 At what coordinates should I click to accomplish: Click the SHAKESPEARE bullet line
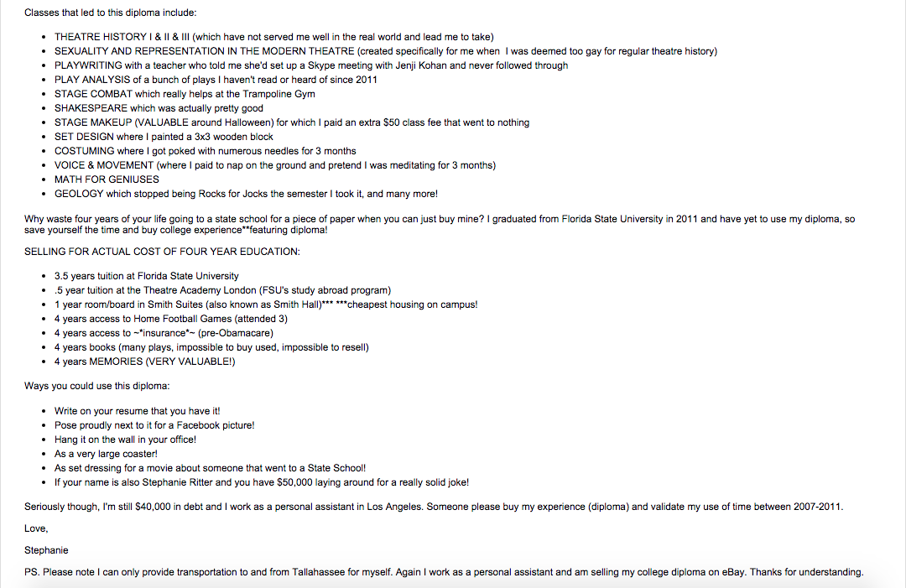pos(159,108)
